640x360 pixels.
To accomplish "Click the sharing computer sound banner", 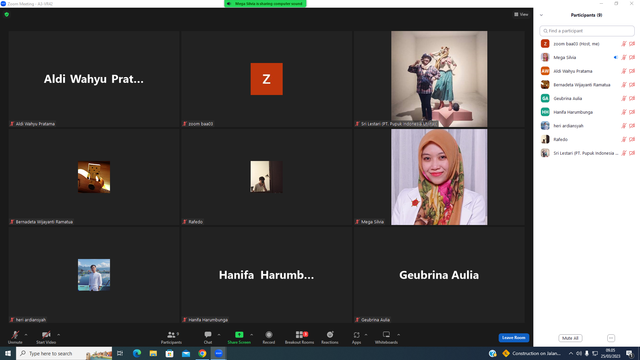I will pos(265,4).
